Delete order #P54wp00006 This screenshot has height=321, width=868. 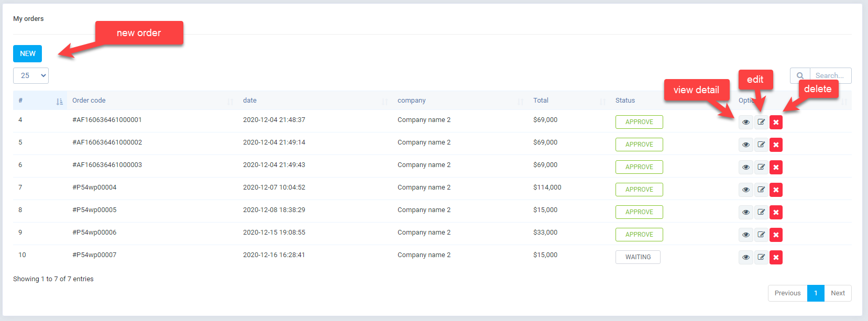[776, 235]
